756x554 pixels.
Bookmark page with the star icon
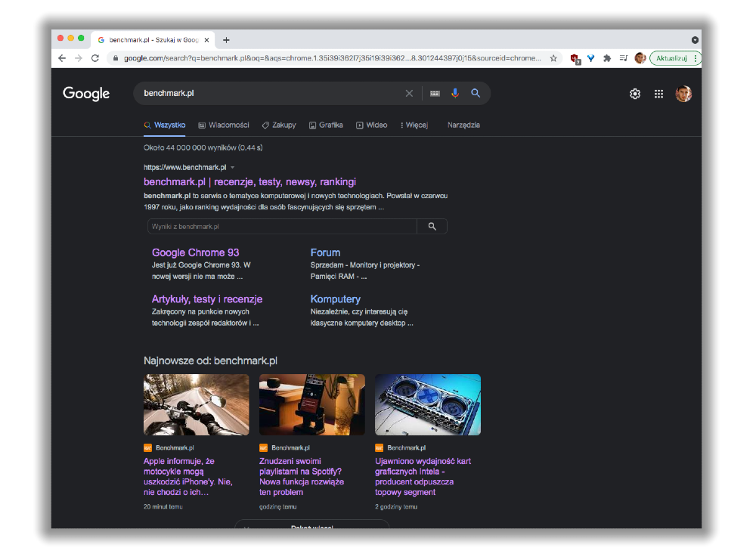[553, 58]
